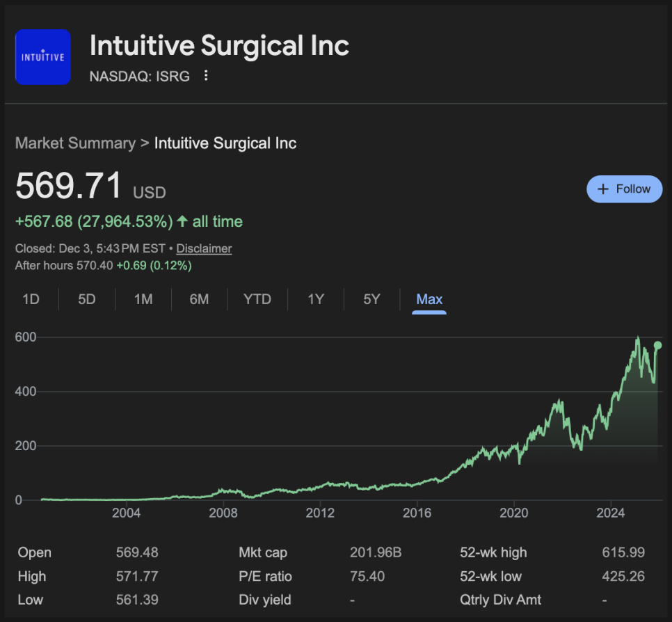Viewport: 672px width, 622px height.
Task: Click the P/E ratio label
Action: (x=265, y=576)
